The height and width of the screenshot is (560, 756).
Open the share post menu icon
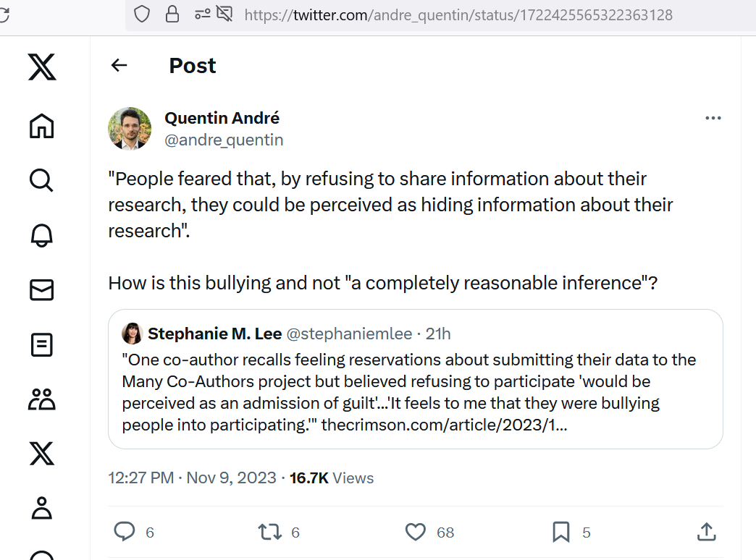coord(706,532)
